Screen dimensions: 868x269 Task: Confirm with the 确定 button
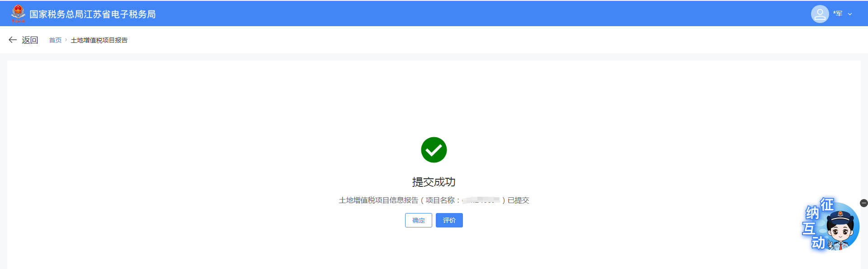pyautogui.click(x=419, y=220)
